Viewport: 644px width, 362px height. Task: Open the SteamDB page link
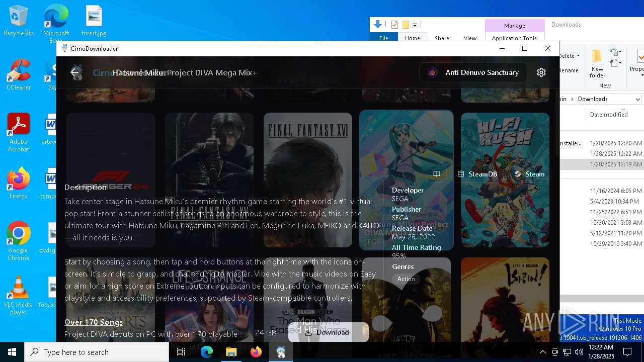point(477,174)
